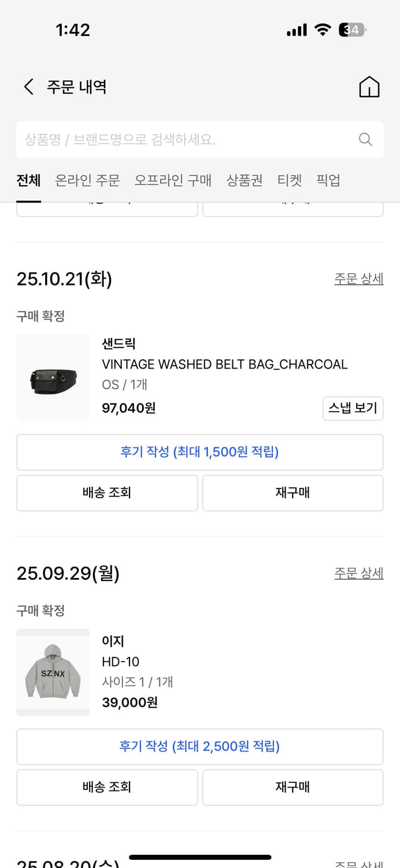Return to the 전체 tab
This screenshot has width=400, height=868.
(x=28, y=180)
